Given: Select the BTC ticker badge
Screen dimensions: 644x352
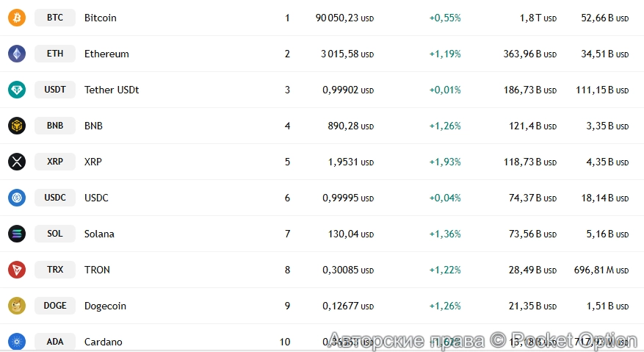Looking at the screenshot, I should [55, 18].
